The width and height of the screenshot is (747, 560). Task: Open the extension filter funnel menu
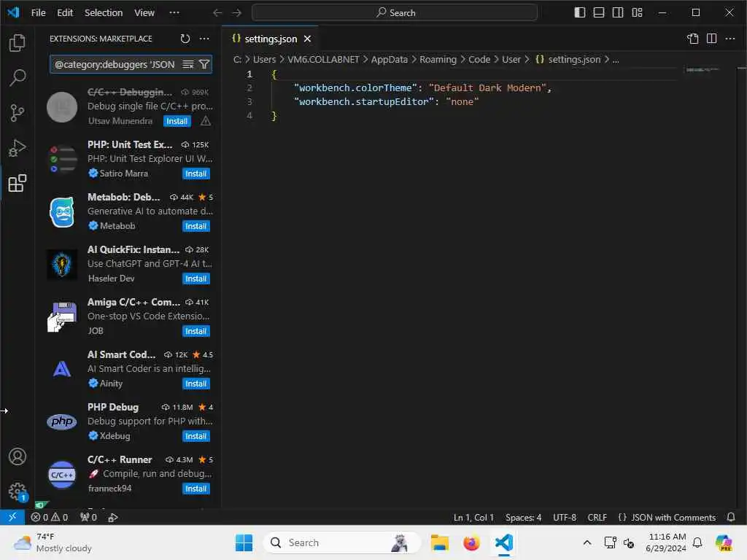[204, 64]
